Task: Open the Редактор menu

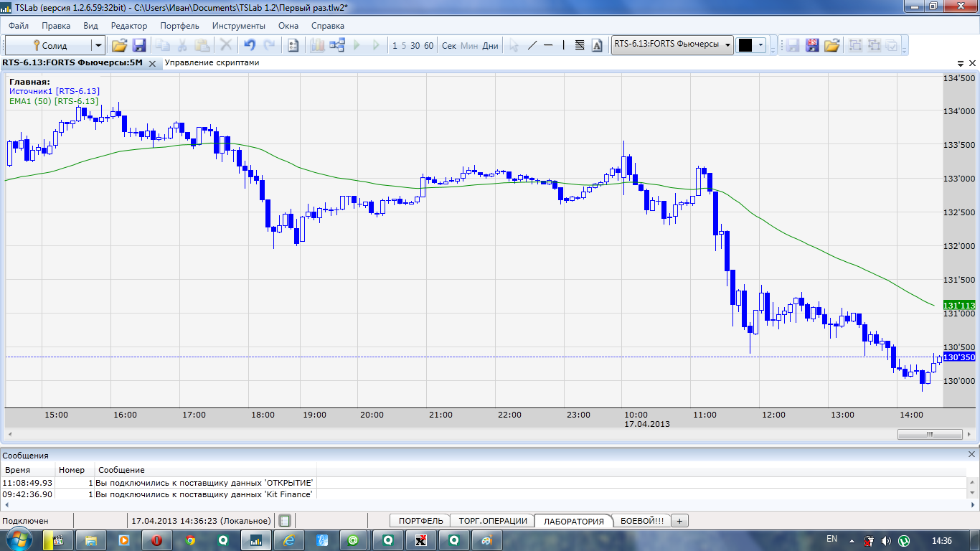Action: 129,26
